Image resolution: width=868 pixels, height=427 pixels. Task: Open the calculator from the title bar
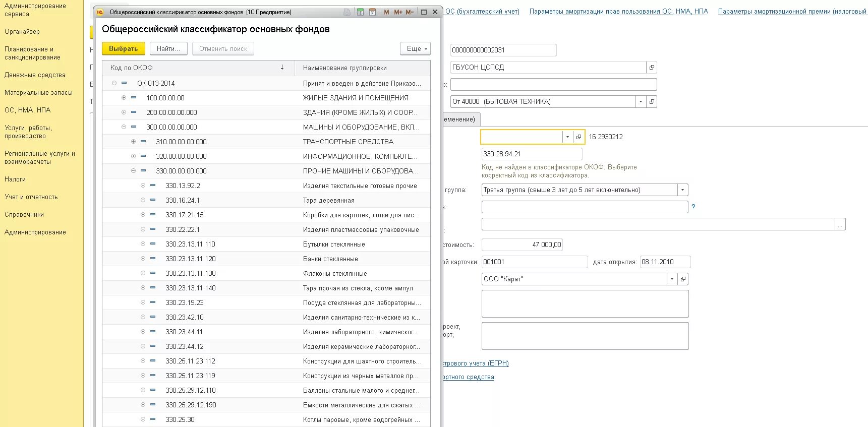pos(360,12)
